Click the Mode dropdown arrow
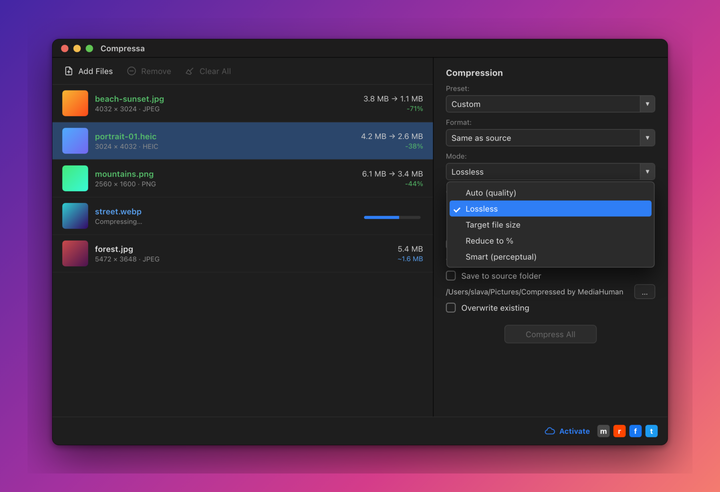Screen dimensions: 720x492 coord(647,172)
